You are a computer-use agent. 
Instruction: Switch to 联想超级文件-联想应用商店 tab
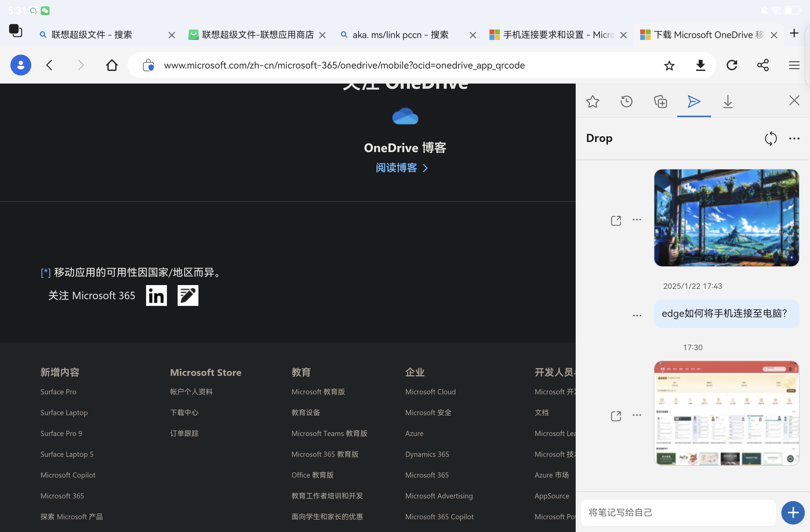(x=251, y=35)
